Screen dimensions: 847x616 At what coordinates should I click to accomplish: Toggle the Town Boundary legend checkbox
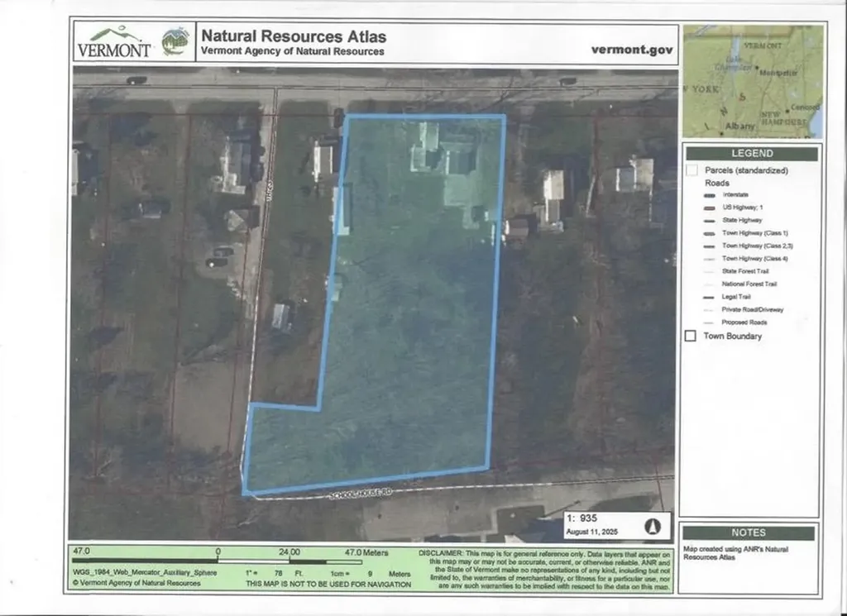691,336
